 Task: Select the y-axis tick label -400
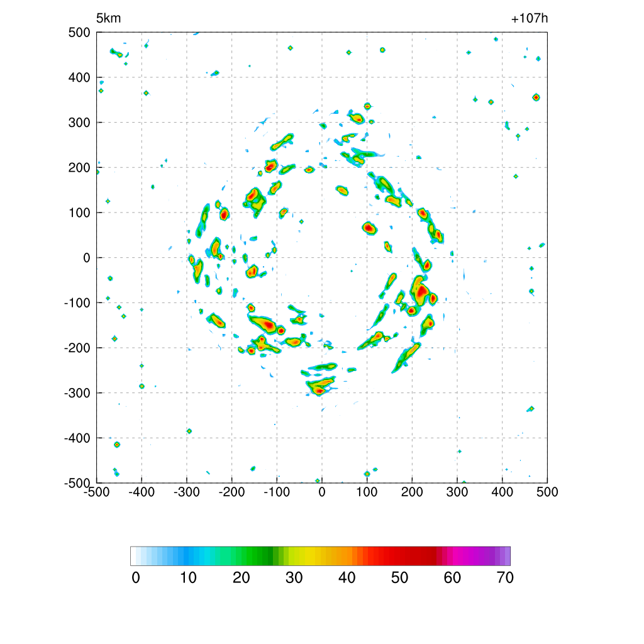(77, 438)
